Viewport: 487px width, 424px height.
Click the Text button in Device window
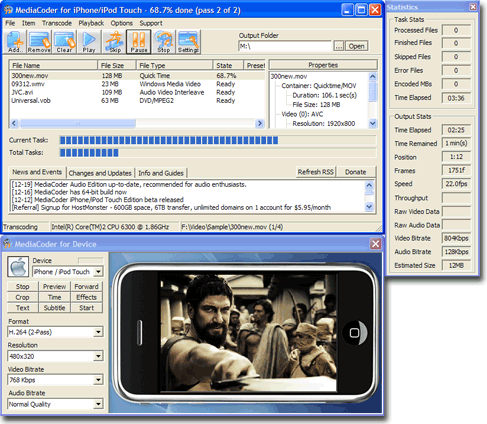click(23, 308)
